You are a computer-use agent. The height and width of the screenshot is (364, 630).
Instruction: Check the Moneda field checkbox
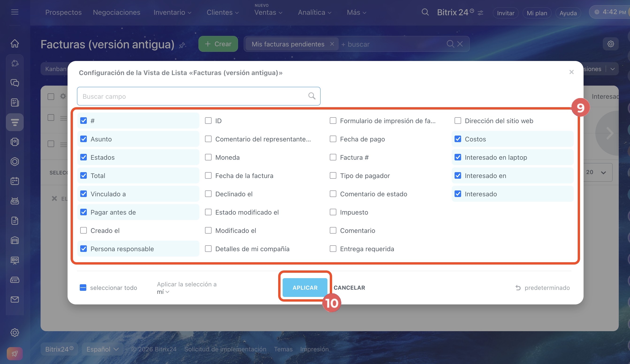(x=208, y=157)
